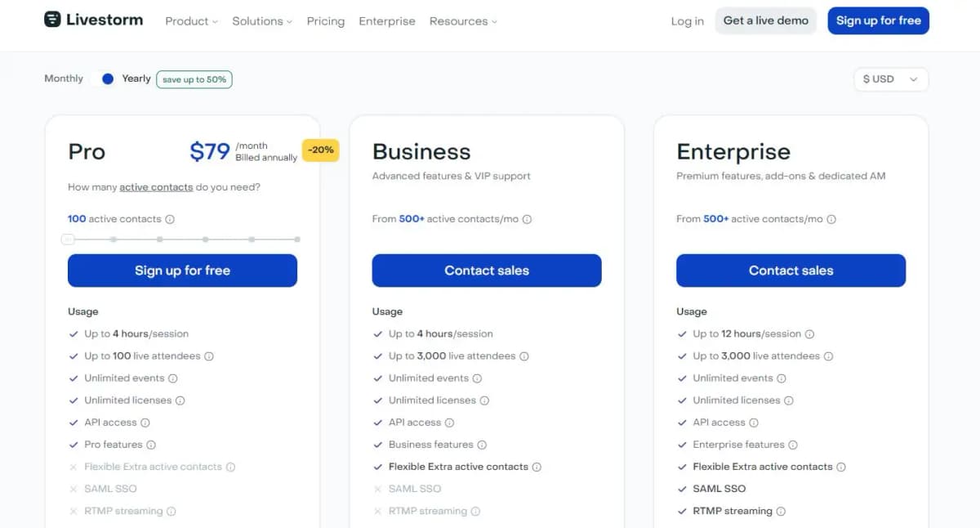Toggle the Monthly/Yearly billing switch
Screen dimensions: 980x528
(103, 78)
